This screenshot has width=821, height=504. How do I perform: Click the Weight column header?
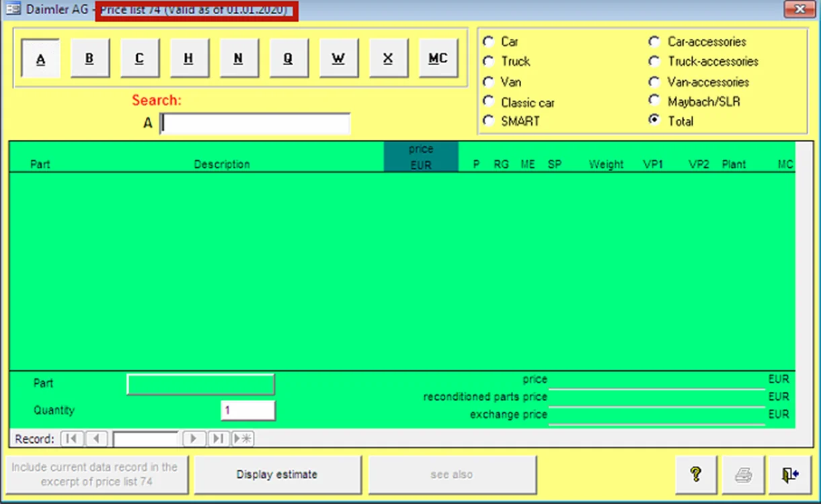tap(607, 164)
